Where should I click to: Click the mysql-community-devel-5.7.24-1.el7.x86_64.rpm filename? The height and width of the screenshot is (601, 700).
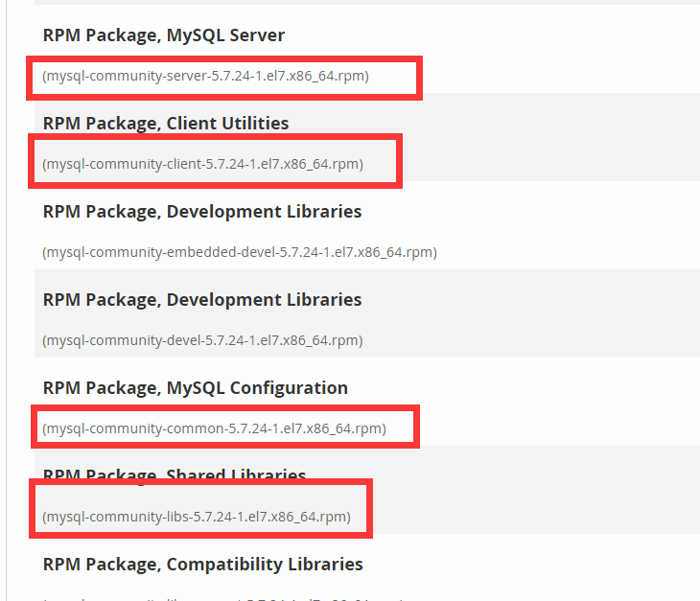202,341
